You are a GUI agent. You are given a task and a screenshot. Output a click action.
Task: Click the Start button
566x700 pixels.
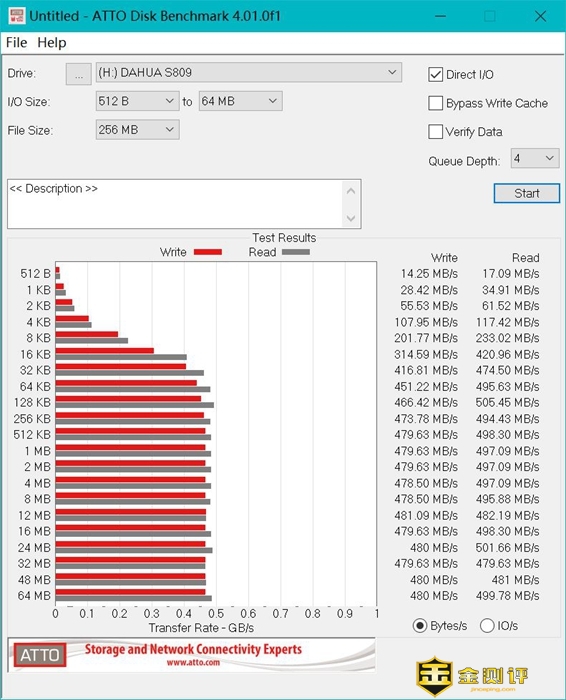coord(527,193)
